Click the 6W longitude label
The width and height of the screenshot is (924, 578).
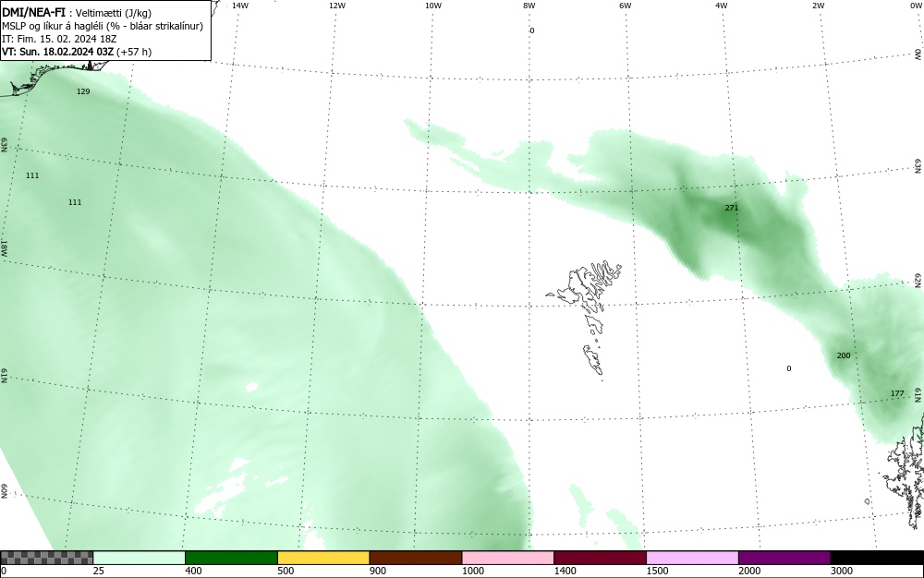[x=626, y=6]
